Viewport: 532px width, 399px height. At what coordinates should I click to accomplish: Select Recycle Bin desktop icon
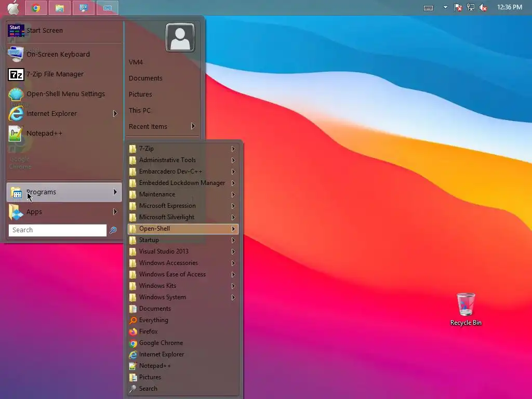tap(466, 310)
